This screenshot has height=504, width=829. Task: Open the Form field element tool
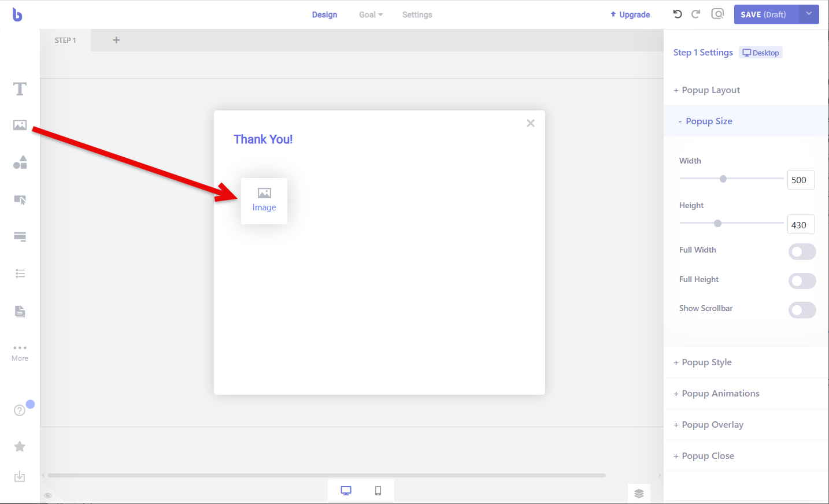click(20, 237)
